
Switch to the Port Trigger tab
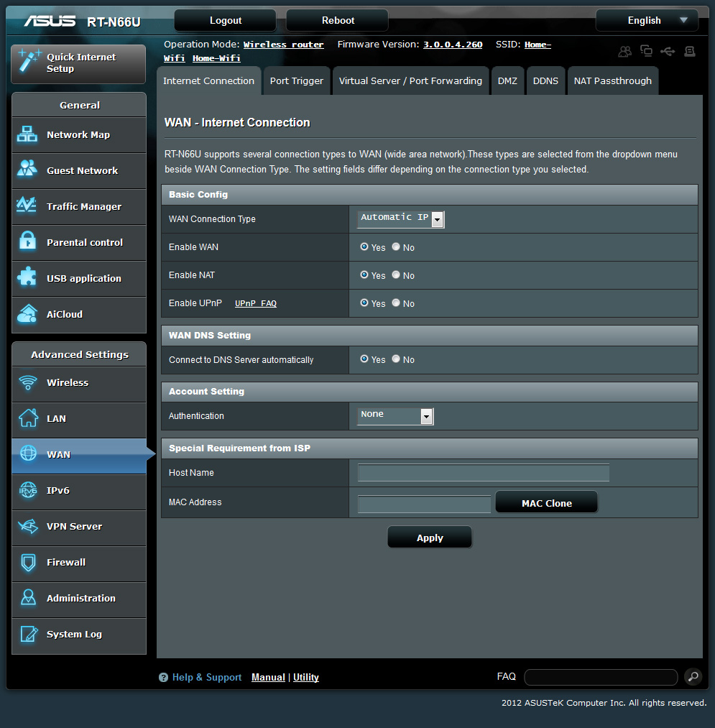click(x=297, y=80)
